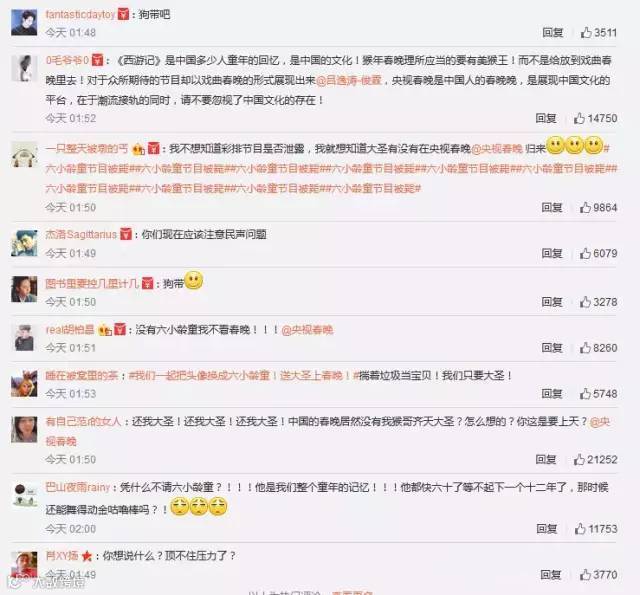This screenshot has width=640, height=595.
Task: Open the hashtag #我们一起把头像换成六小龄童
Action: click(x=199, y=375)
